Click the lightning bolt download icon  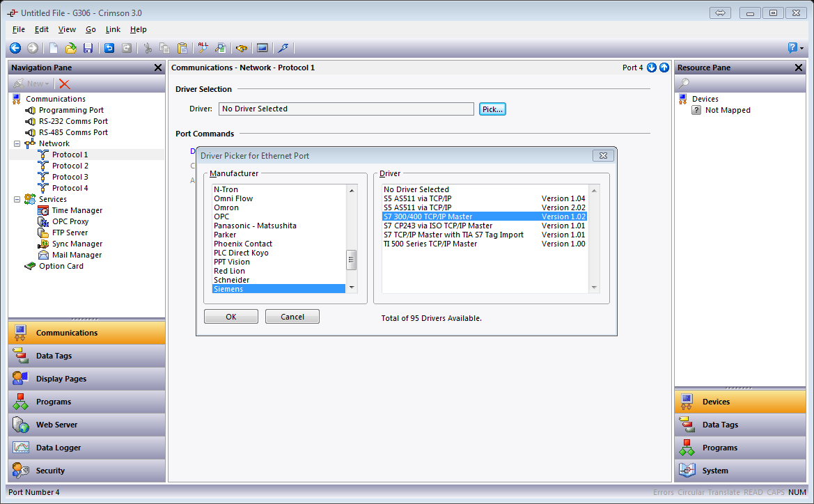coord(283,48)
